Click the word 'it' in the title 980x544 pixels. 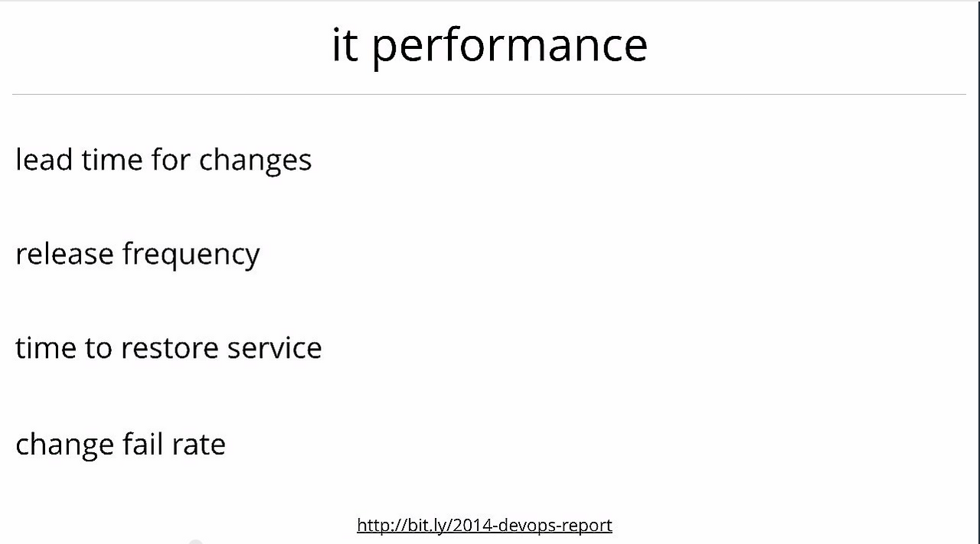tap(345, 44)
